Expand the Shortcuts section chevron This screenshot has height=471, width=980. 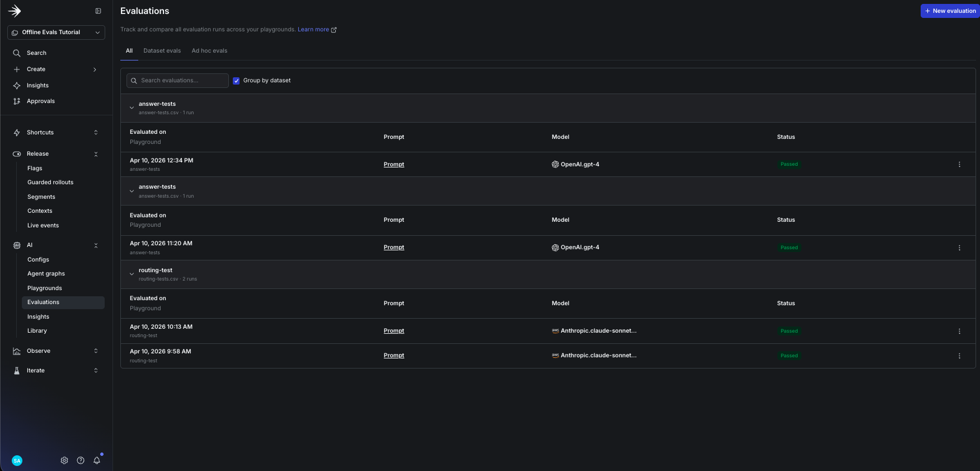[x=96, y=133]
